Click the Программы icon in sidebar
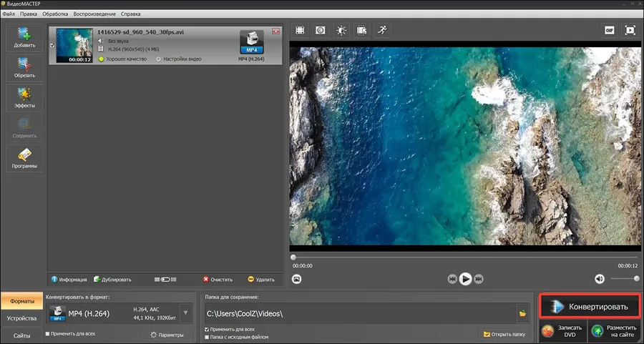Screen dimensions: 644x344 (24, 159)
